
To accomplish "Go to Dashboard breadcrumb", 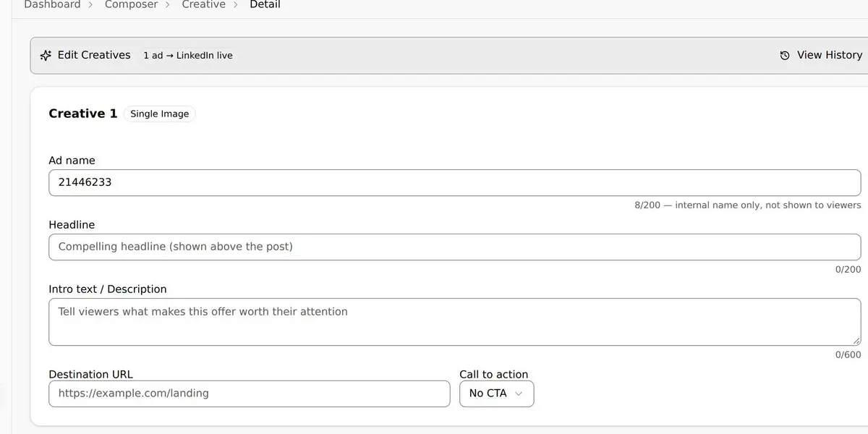I will click(x=52, y=4).
